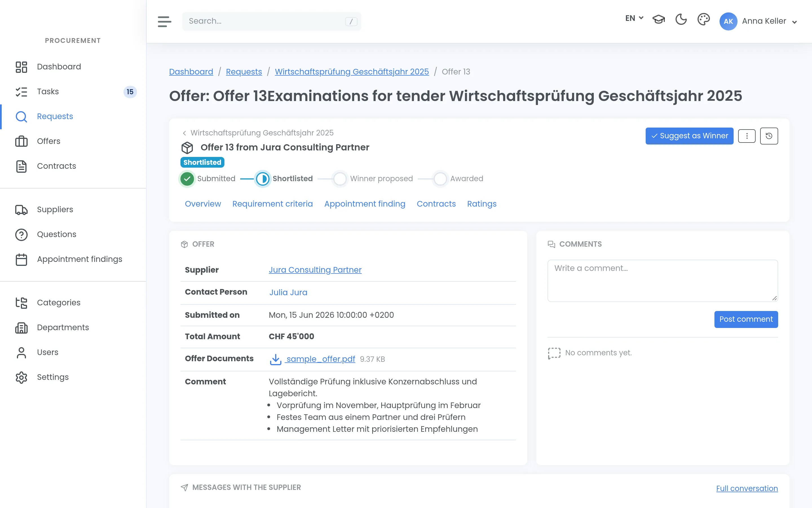
Task: Click the Suppliers truck icon
Action: point(21,210)
